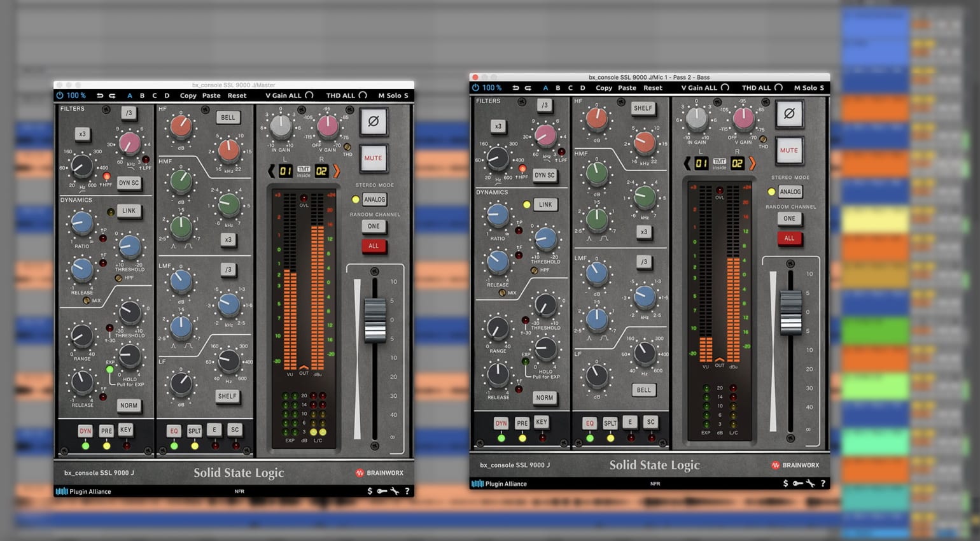Select preset slot B in Master plugin
980x541 pixels.
point(142,95)
